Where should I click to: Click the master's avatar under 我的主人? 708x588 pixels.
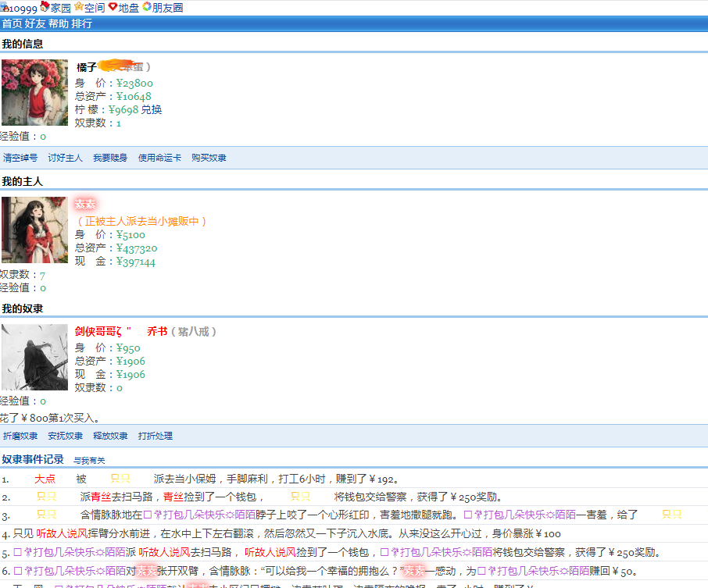[x=34, y=230]
